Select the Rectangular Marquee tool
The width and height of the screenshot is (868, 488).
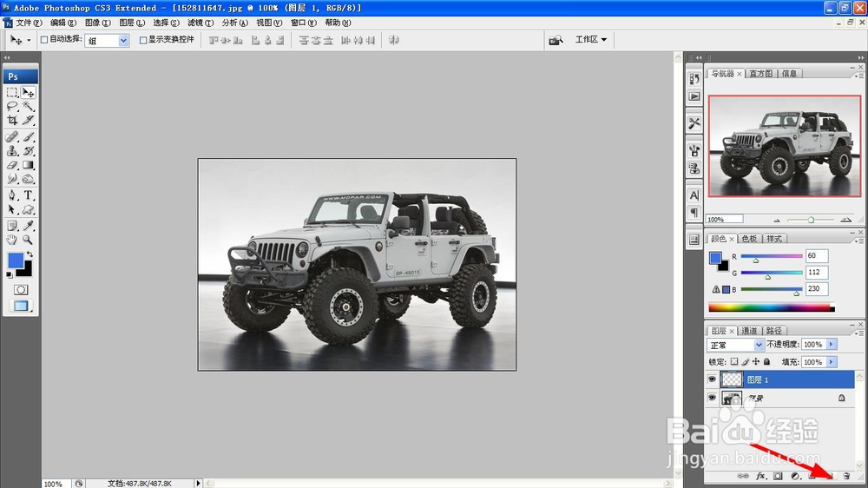pyautogui.click(x=12, y=93)
